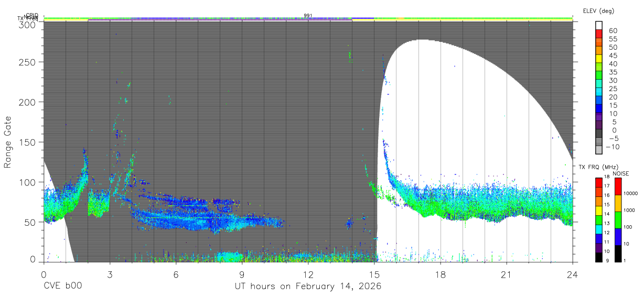Click the '300' range gate tick label
Image resolution: width=644 pixels, height=297 pixels.
point(28,25)
